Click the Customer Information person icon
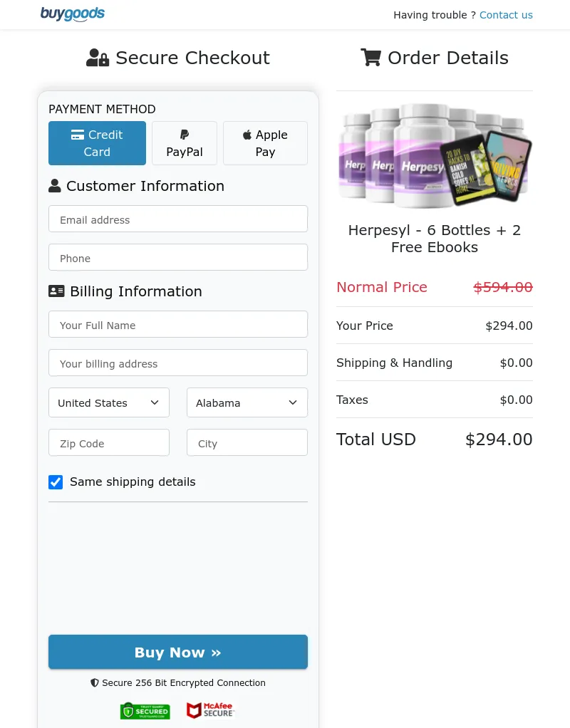 pyautogui.click(x=55, y=186)
